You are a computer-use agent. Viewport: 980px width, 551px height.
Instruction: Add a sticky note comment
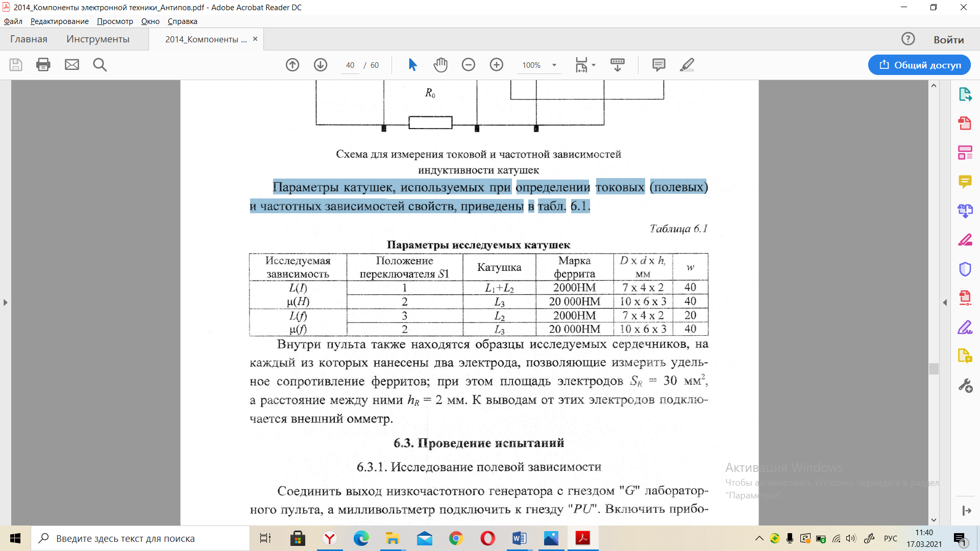pos(659,65)
